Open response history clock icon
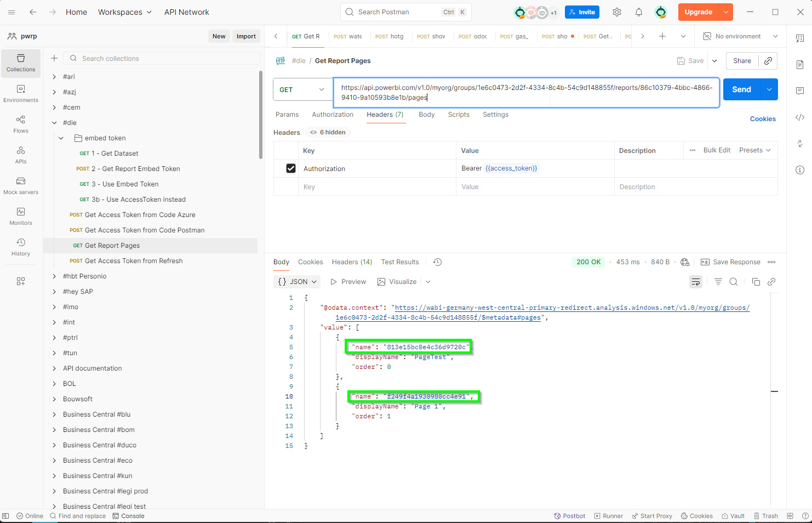Screen dimensions: 812x523 (x=437, y=262)
